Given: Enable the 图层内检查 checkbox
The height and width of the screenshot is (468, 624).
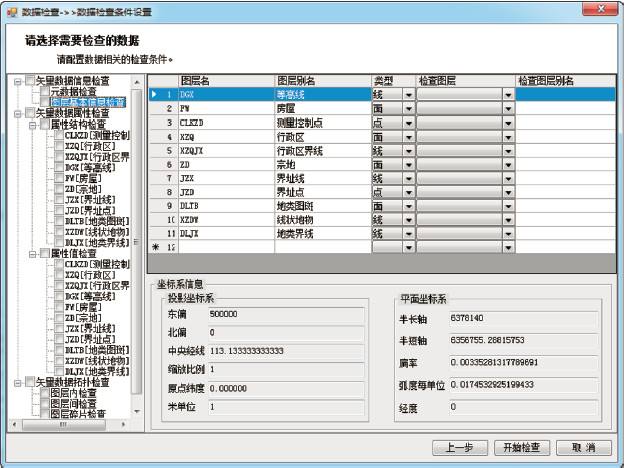Looking at the screenshot, I should 43,393.
